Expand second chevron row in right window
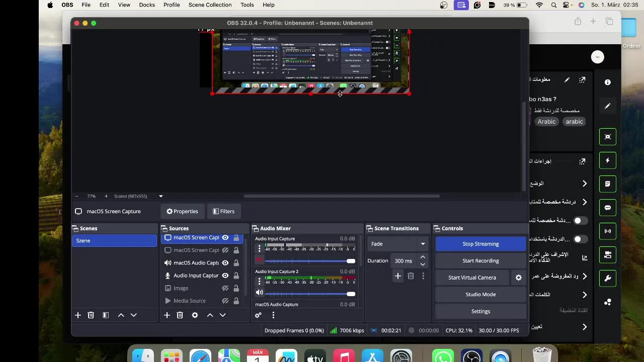 coord(585,202)
